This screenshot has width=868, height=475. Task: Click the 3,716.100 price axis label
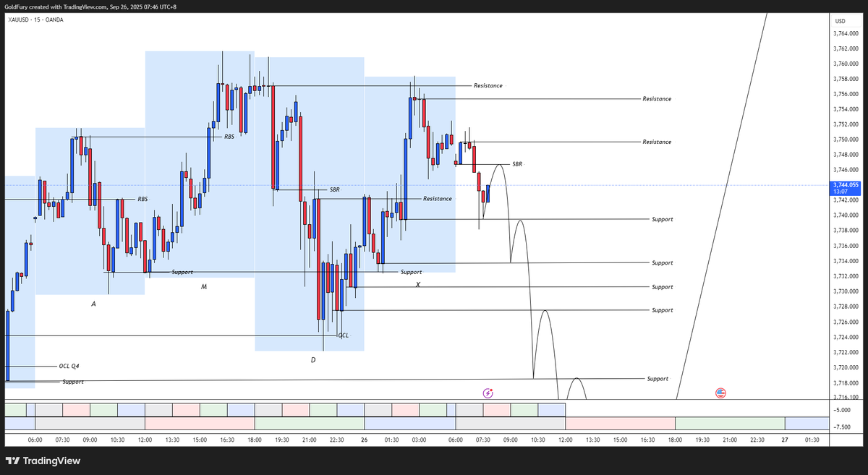pos(846,398)
